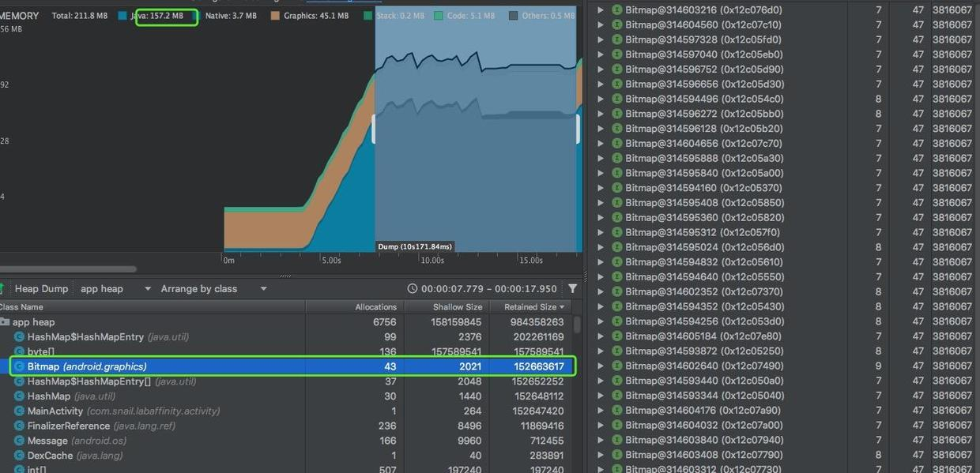Image resolution: width=980 pixels, height=473 pixels.
Task: Expand the Bitmap@314604560 instance
Action: 601,25
